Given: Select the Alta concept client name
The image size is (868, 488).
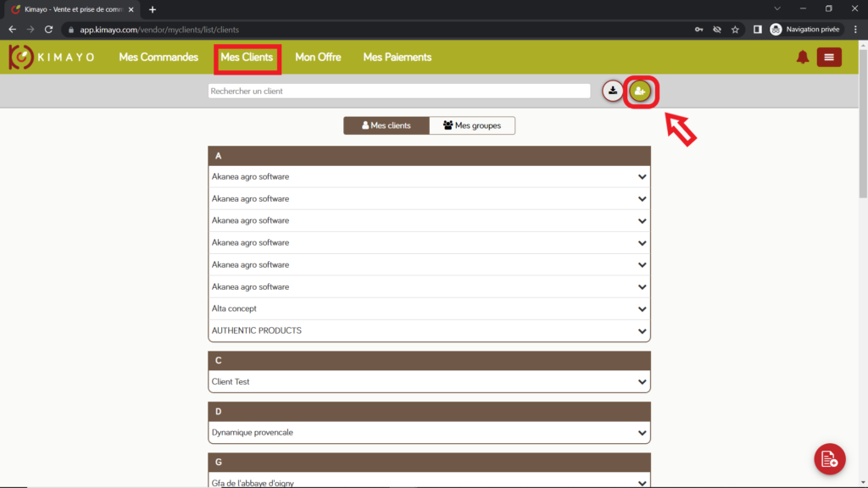Looking at the screenshot, I should click(x=234, y=308).
